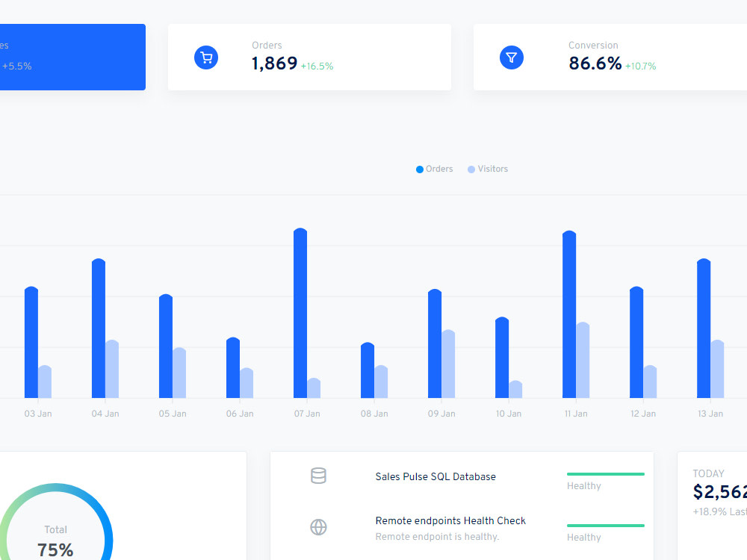Click the Remote endpoints Health Check entry

click(x=450, y=521)
